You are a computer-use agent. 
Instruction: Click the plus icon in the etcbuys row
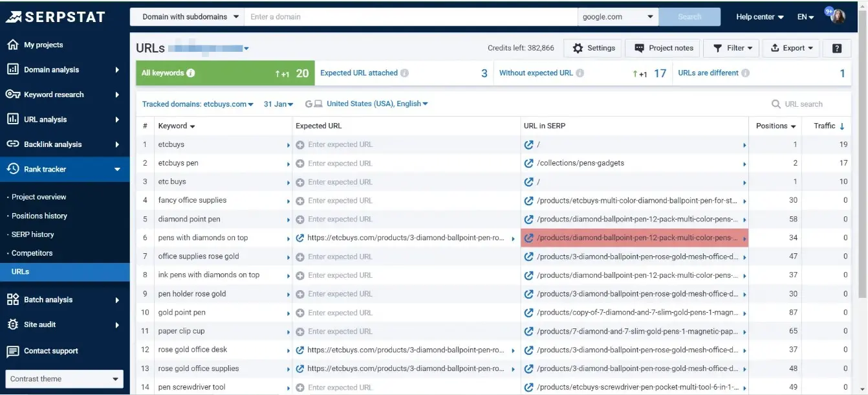click(x=300, y=145)
